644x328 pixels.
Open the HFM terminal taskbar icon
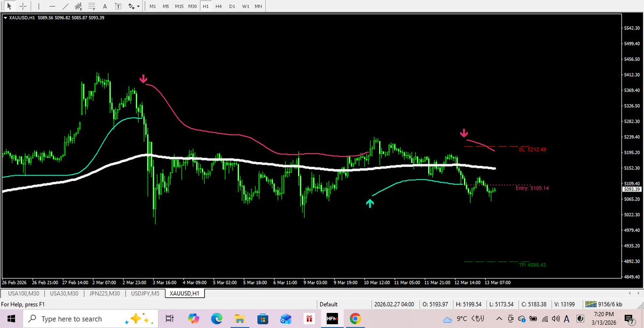(x=332, y=319)
